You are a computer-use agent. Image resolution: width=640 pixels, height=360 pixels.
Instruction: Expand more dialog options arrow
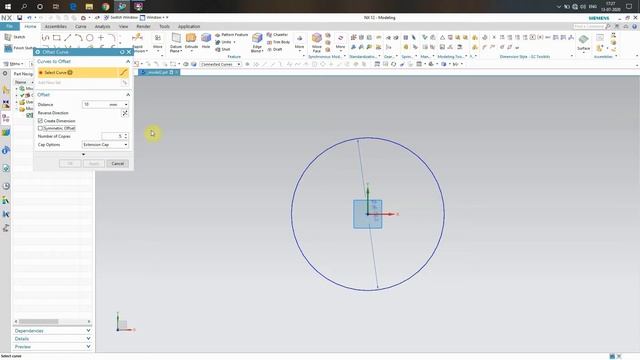[x=83, y=154]
